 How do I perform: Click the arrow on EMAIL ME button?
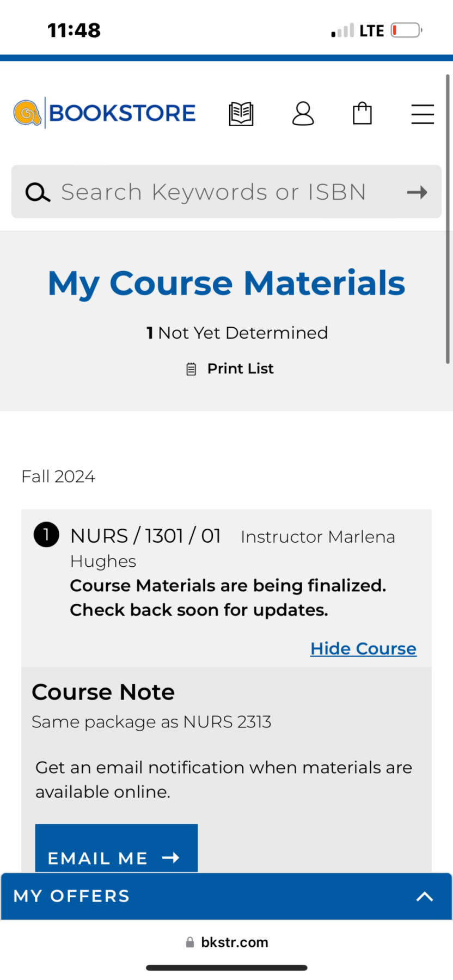(x=171, y=858)
